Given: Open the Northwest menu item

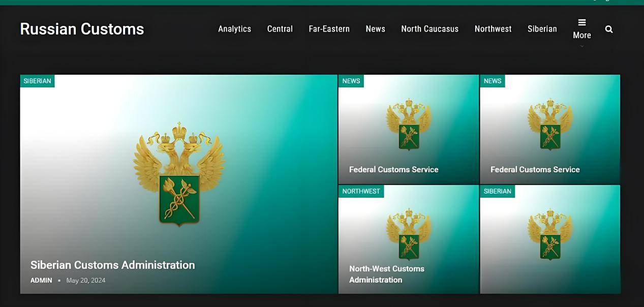Looking at the screenshot, I should (x=493, y=29).
